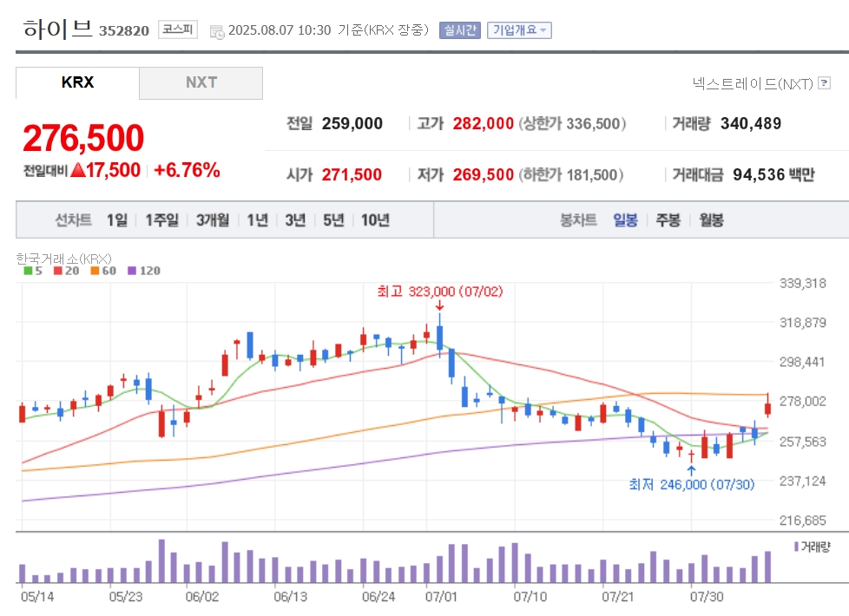Click the 339,318 price axis label
Image resolution: width=849 pixels, height=616 pixels.
(x=802, y=283)
